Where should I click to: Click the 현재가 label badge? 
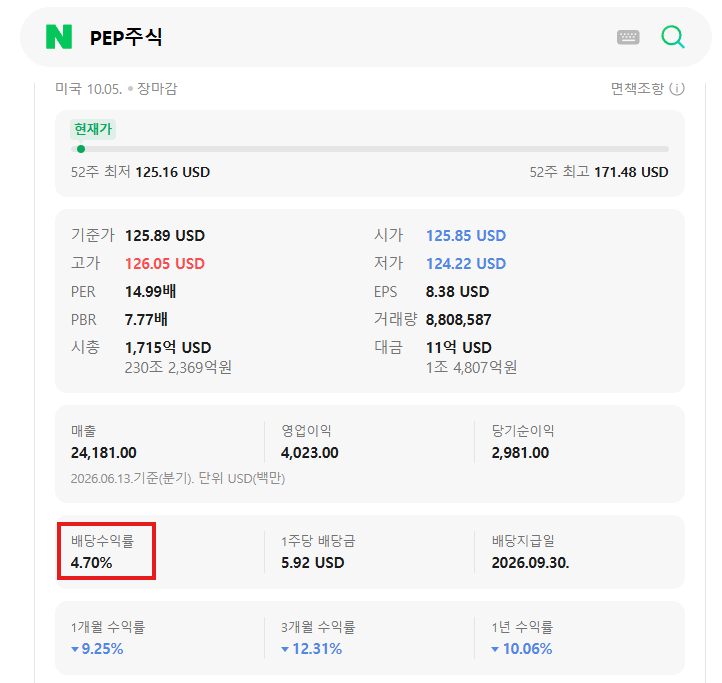93,129
